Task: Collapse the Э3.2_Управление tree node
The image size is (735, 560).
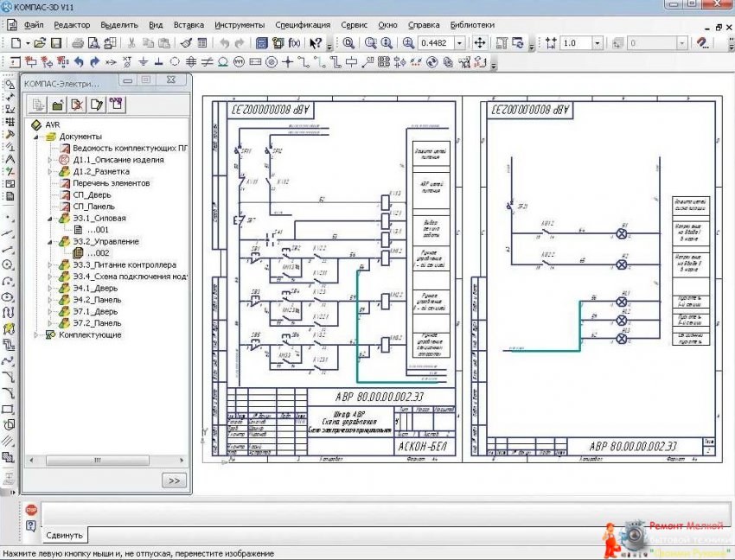Action: click(x=49, y=242)
